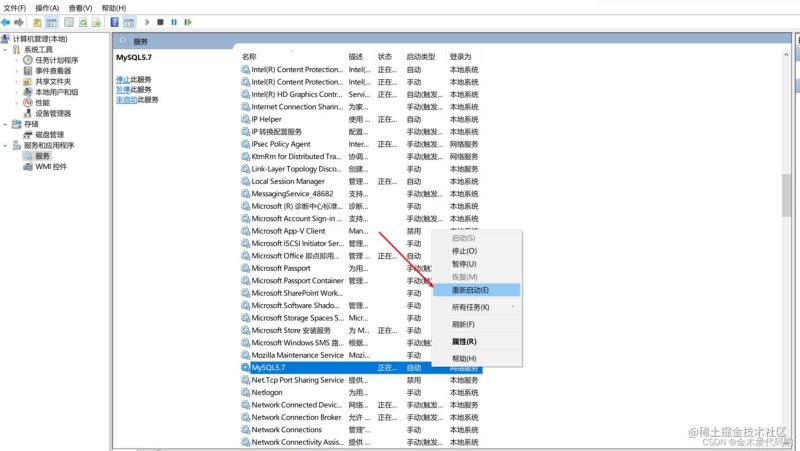Select 磁盘管理 in the tree
800x451 pixels.
[49, 135]
